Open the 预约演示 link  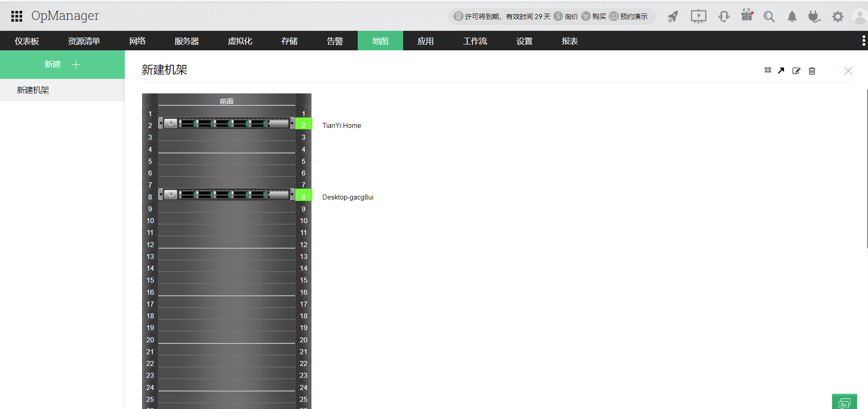pos(634,17)
